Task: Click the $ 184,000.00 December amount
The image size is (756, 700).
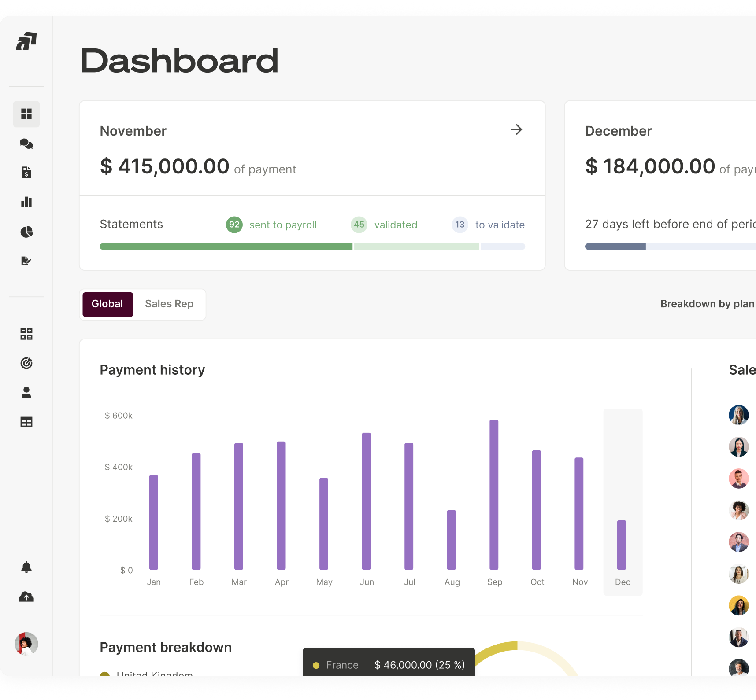Action: (x=650, y=166)
